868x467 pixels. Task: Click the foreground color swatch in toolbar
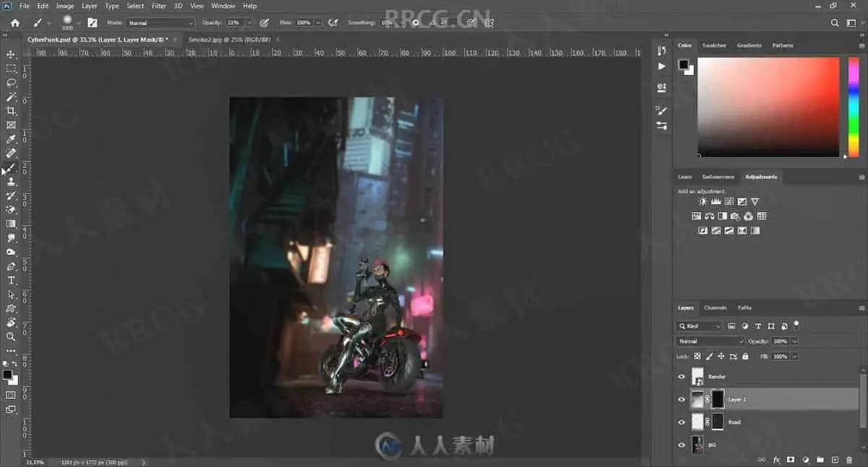7,374
